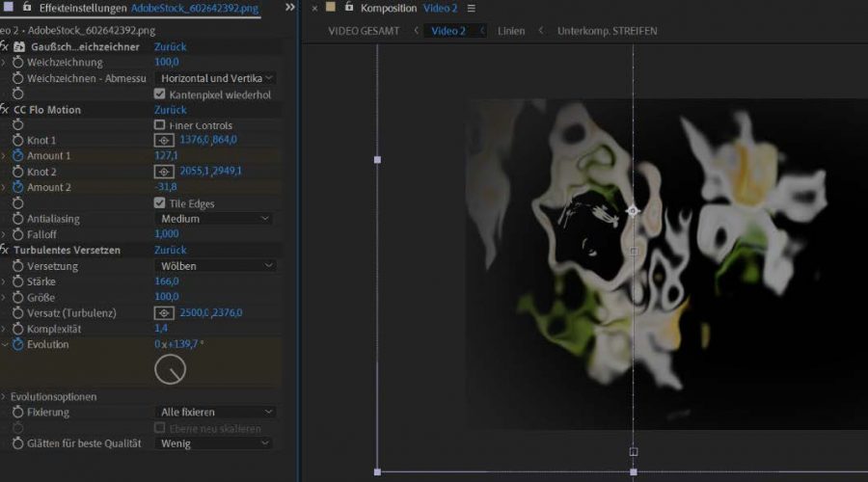Toggle the fx switch for CC Flo Motion
Viewport: 868px width, 482px height.
click(5, 110)
